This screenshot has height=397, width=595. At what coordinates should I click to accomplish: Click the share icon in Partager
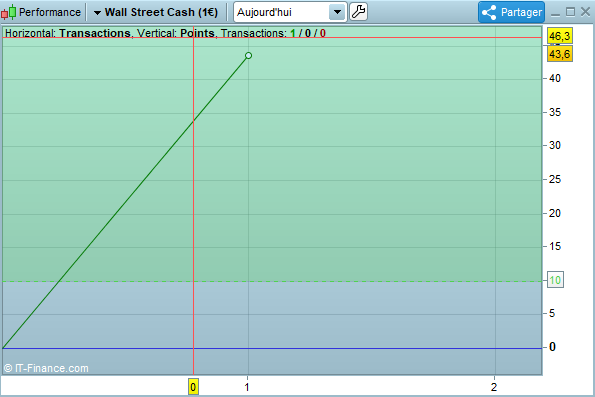pyautogui.click(x=489, y=13)
